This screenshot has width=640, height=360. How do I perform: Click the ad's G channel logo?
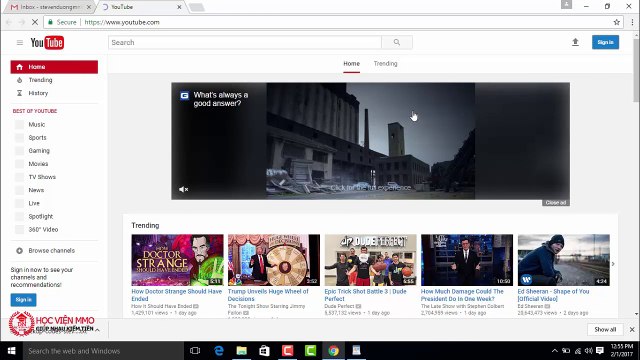point(184,95)
